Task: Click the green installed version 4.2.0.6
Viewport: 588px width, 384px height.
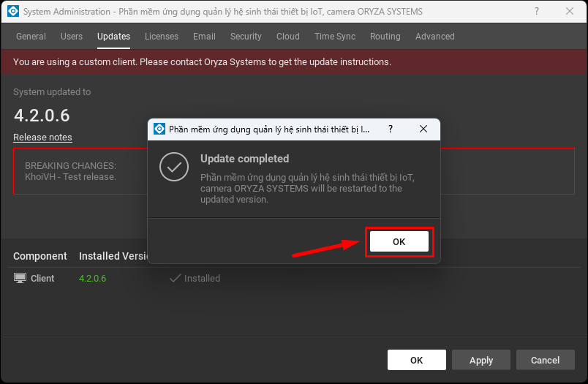Action: click(x=93, y=278)
